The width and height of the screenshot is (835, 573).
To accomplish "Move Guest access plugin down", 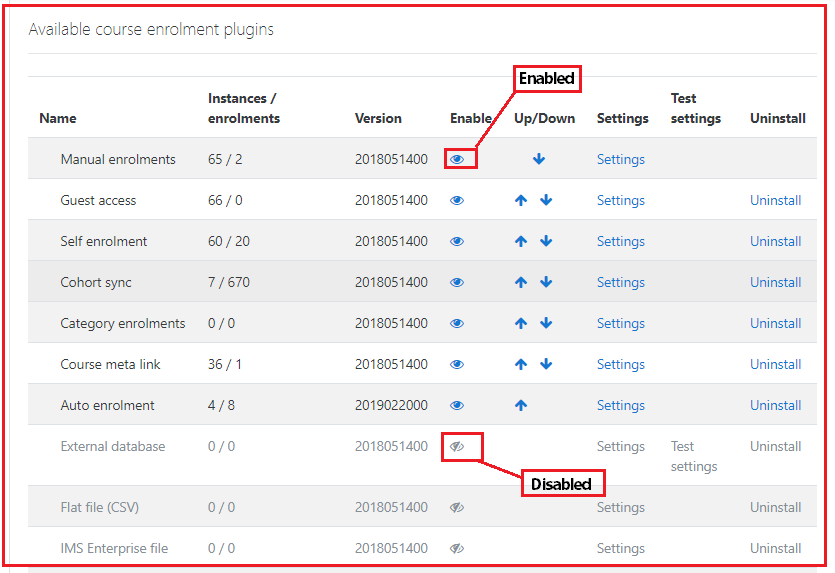I will coord(546,200).
